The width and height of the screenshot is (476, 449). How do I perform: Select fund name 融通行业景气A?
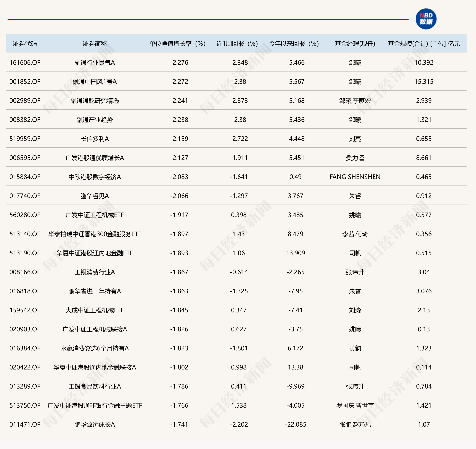(x=95, y=63)
